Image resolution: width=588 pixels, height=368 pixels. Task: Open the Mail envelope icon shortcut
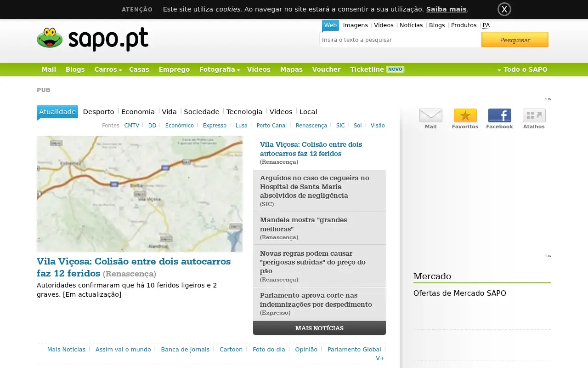click(x=430, y=115)
